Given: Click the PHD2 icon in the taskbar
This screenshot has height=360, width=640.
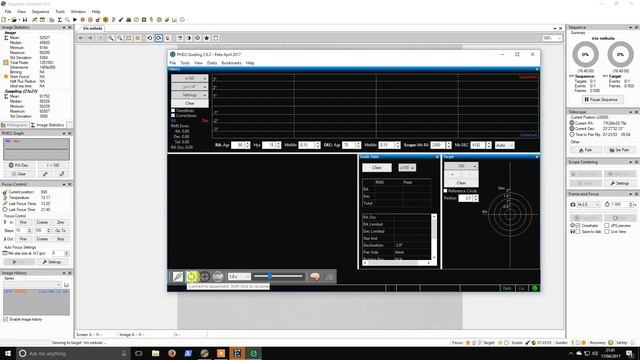Looking at the screenshot, I should pyautogui.click(x=253, y=353).
